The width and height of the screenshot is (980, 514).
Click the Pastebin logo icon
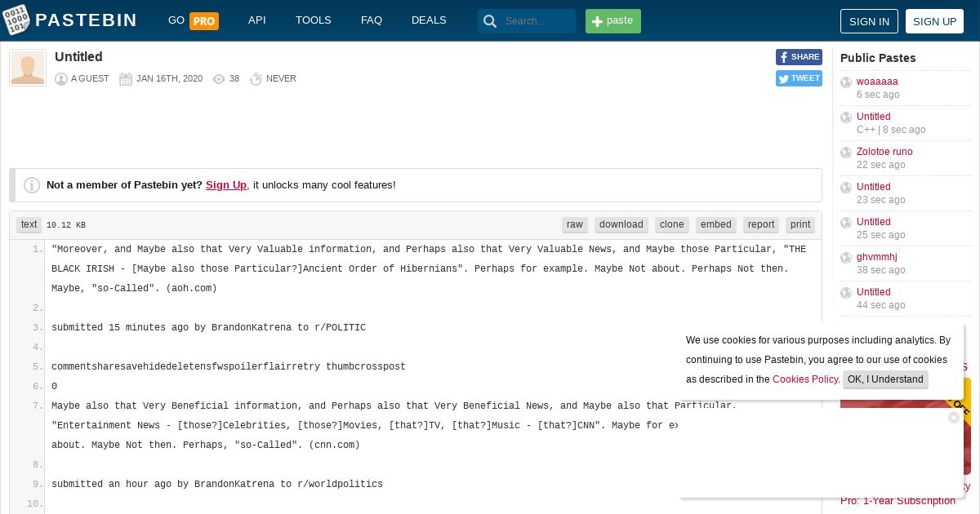(16, 20)
